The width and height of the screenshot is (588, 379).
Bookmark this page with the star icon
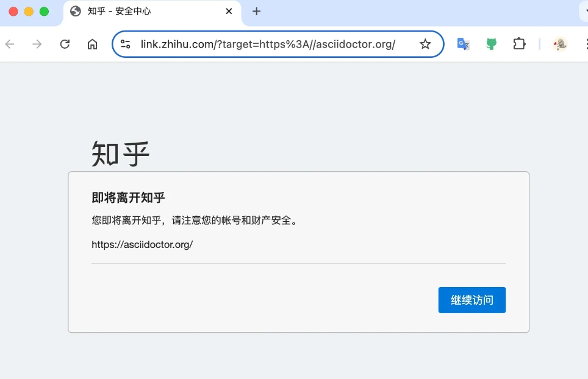(425, 44)
